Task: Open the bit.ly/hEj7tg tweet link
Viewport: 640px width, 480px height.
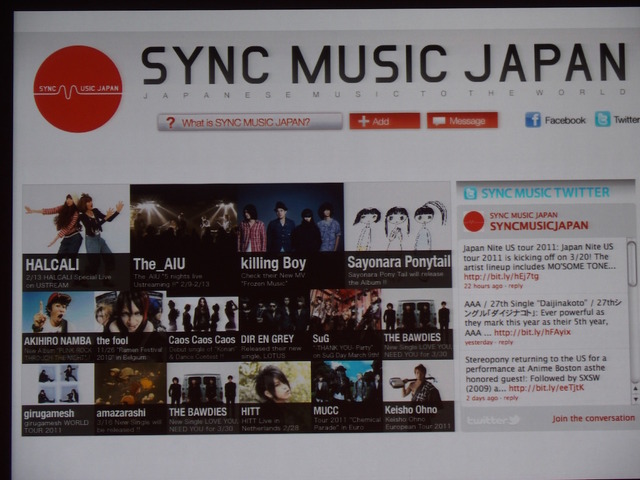Action: coord(512,276)
